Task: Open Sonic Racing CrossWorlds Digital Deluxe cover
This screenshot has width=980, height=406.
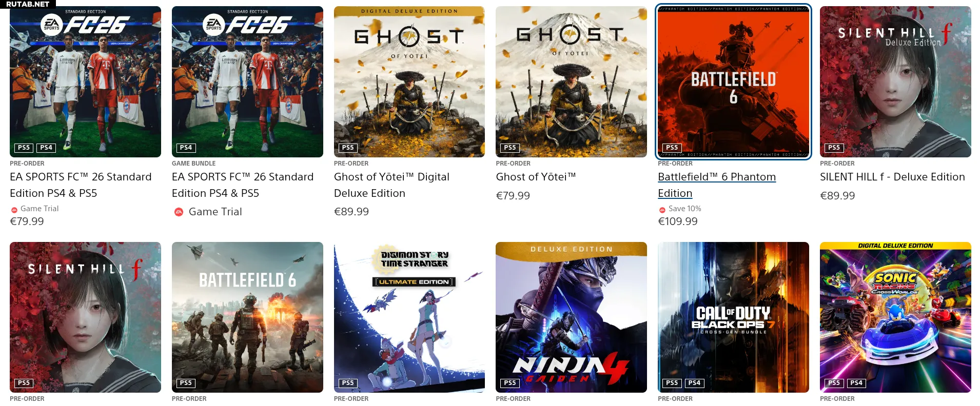Action: click(x=895, y=317)
